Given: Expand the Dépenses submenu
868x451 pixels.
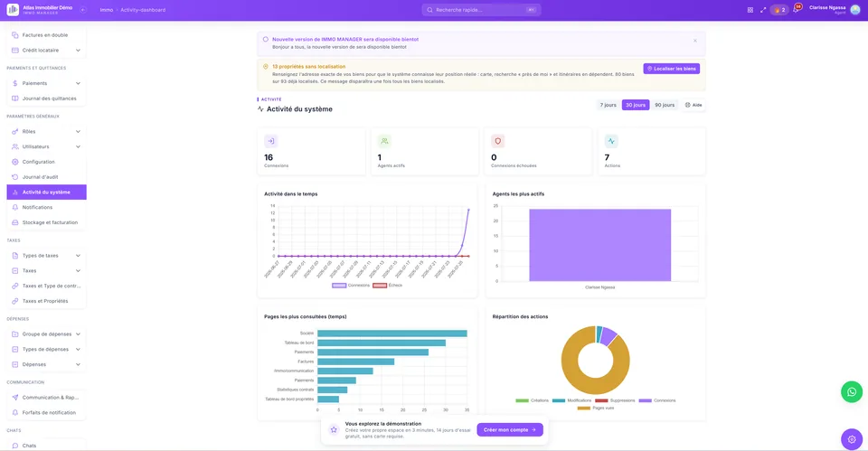Looking at the screenshot, I should tap(46, 364).
